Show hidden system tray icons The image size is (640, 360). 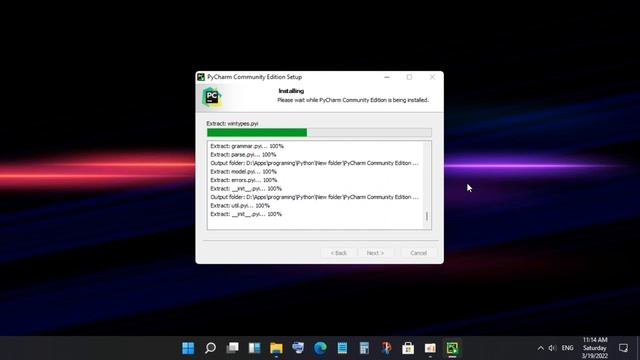tap(540, 348)
